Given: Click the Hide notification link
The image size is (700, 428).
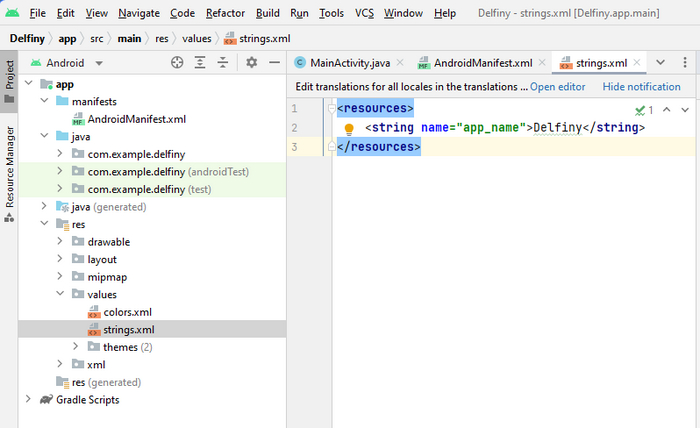Looking at the screenshot, I should (641, 87).
